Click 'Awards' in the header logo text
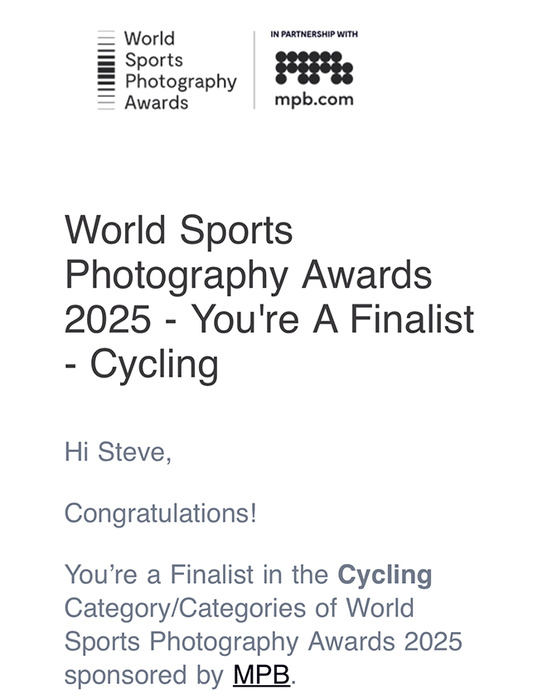Viewport: 547px width, 700px height. click(156, 103)
